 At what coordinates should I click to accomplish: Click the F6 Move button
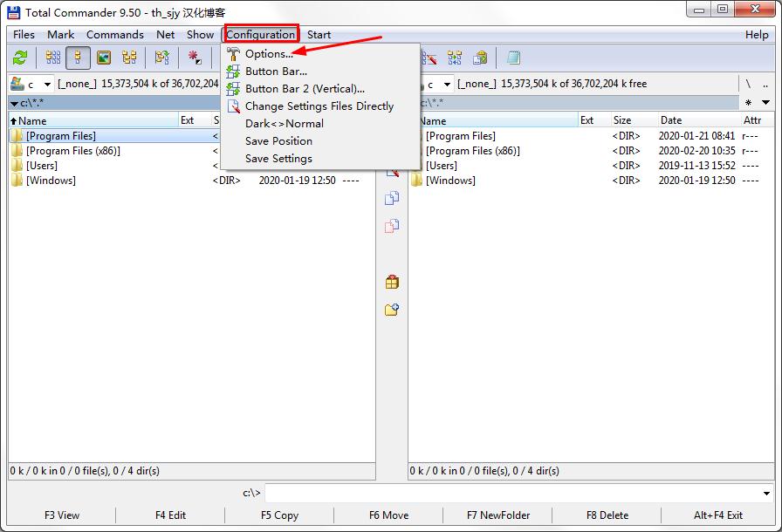pyautogui.click(x=388, y=515)
